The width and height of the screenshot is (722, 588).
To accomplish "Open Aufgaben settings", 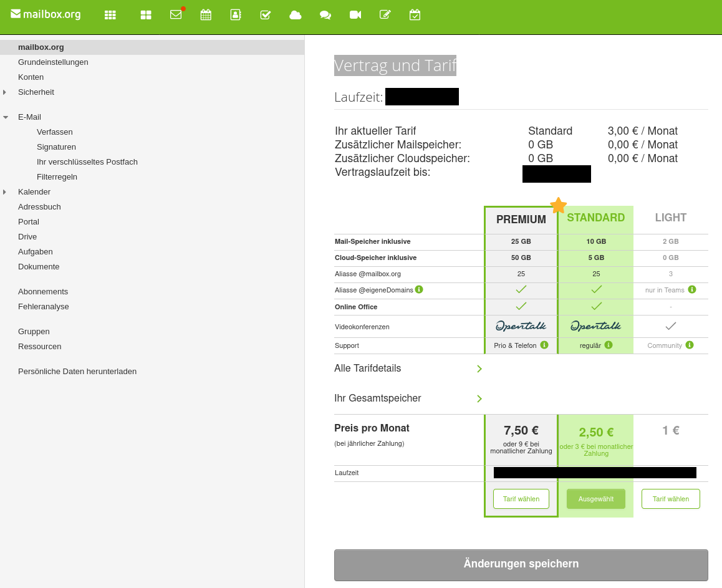I will tap(36, 251).
